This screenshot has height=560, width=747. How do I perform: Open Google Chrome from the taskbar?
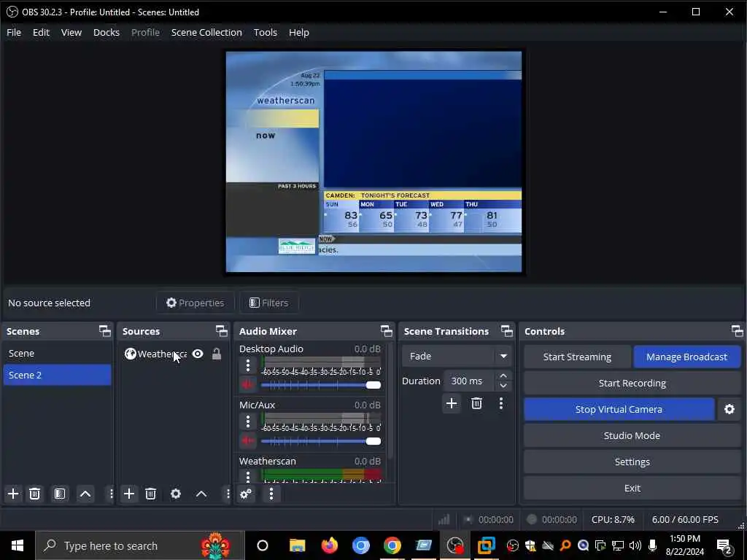[x=392, y=545]
